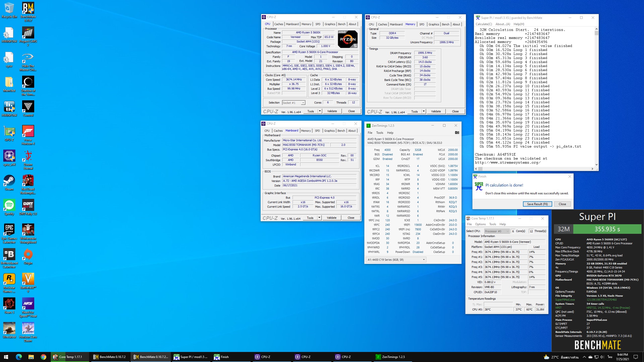Open Calculate(C) menu in Super PI
The width and height of the screenshot is (644, 362).
484,24
